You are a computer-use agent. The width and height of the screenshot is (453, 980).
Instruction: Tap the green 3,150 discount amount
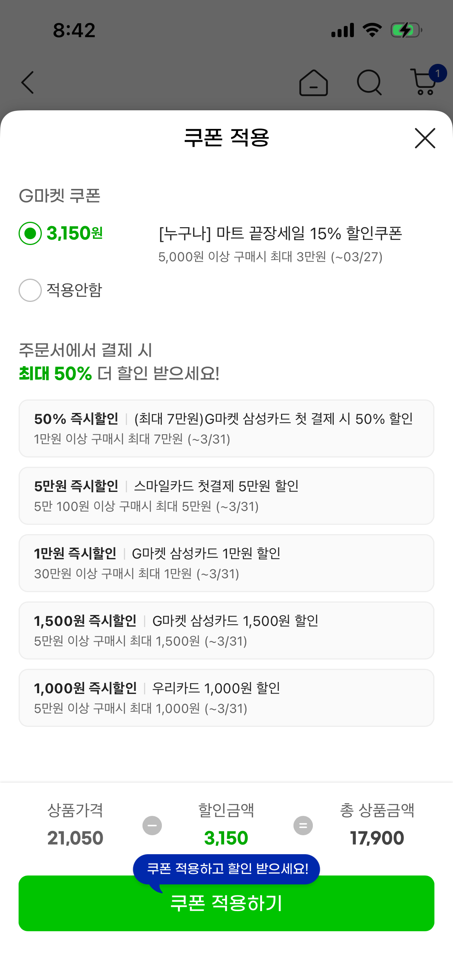226,838
